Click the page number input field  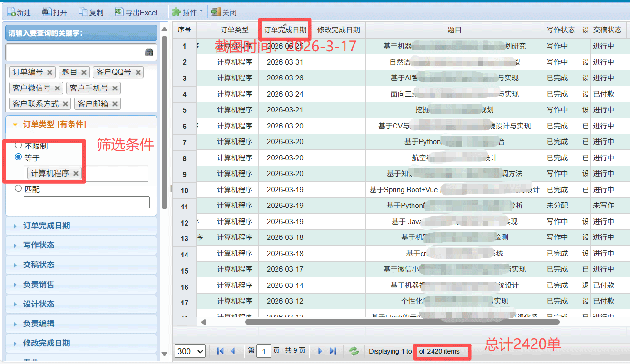[x=263, y=351]
